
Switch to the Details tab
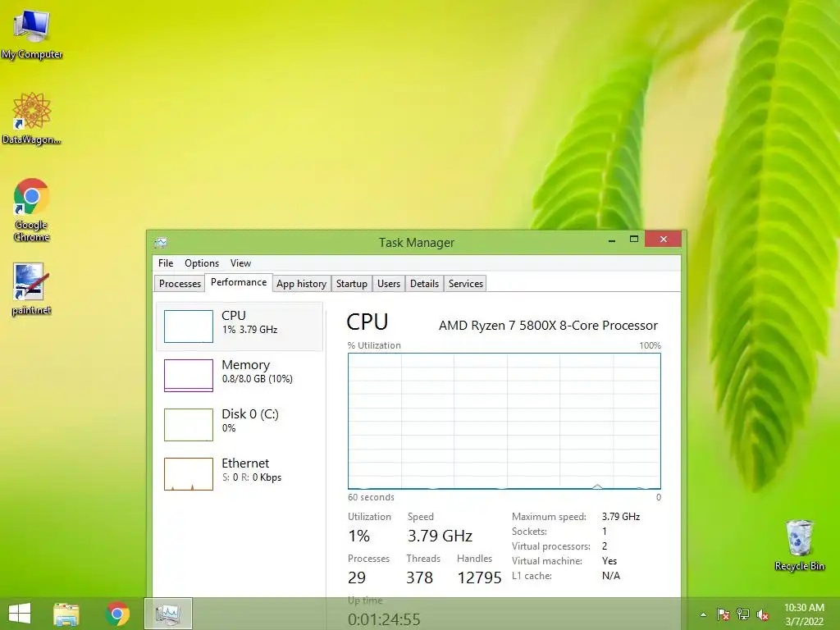[x=424, y=283]
